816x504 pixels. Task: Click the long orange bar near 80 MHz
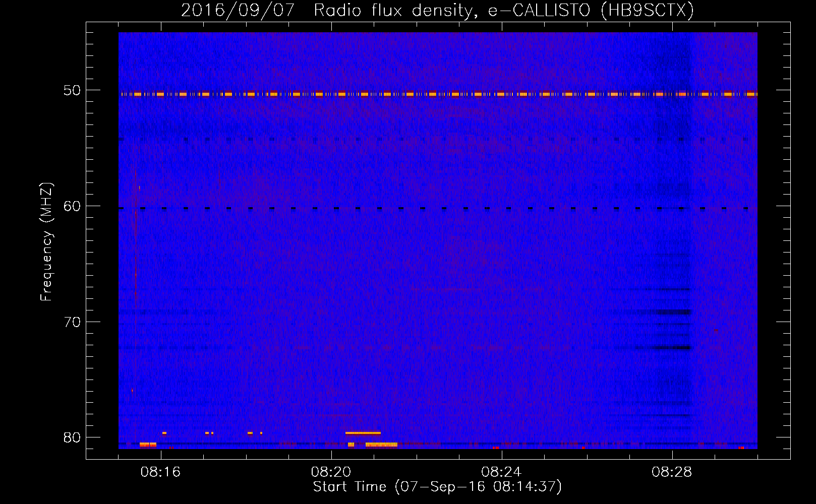(x=363, y=433)
